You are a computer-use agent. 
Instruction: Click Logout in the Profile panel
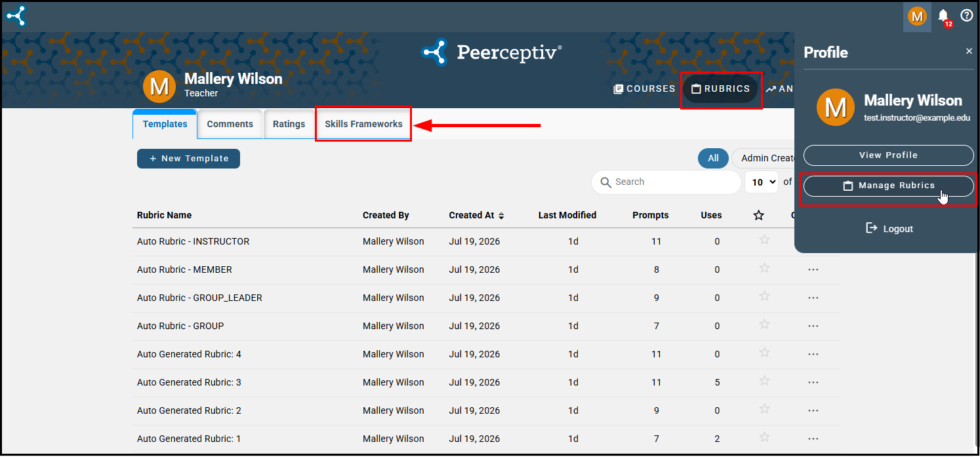tap(889, 229)
